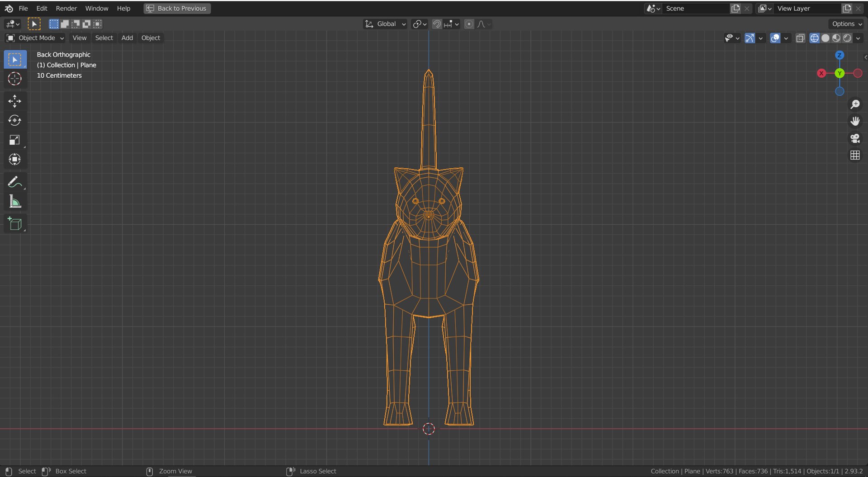The height and width of the screenshot is (477, 868).
Task: Click the pan hand viewport icon
Action: click(x=855, y=121)
